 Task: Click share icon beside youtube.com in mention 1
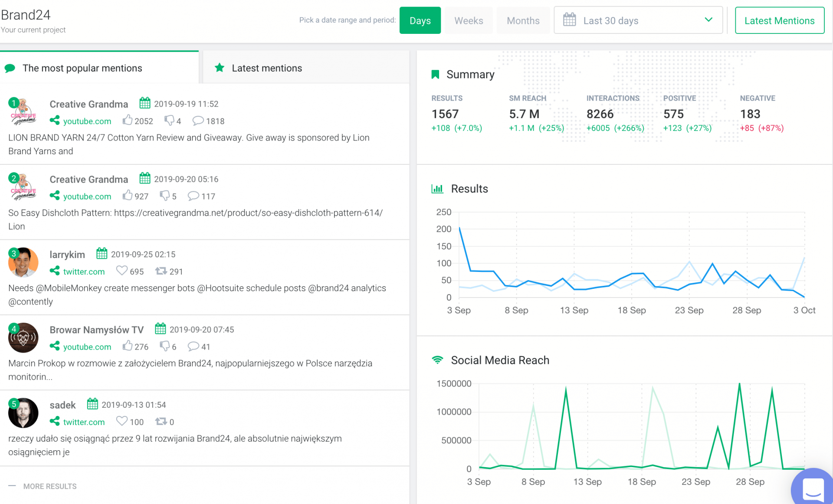pyautogui.click(x=55, y=121)
